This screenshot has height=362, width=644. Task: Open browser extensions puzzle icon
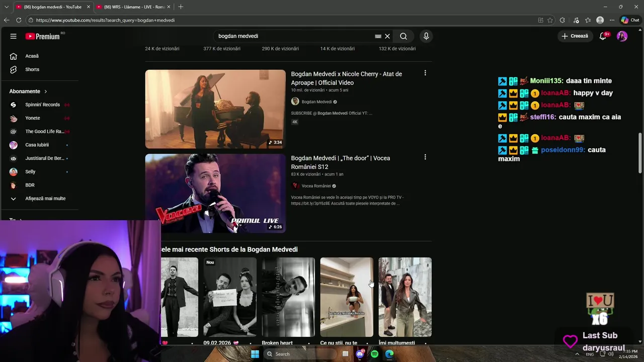pos(562,20)
